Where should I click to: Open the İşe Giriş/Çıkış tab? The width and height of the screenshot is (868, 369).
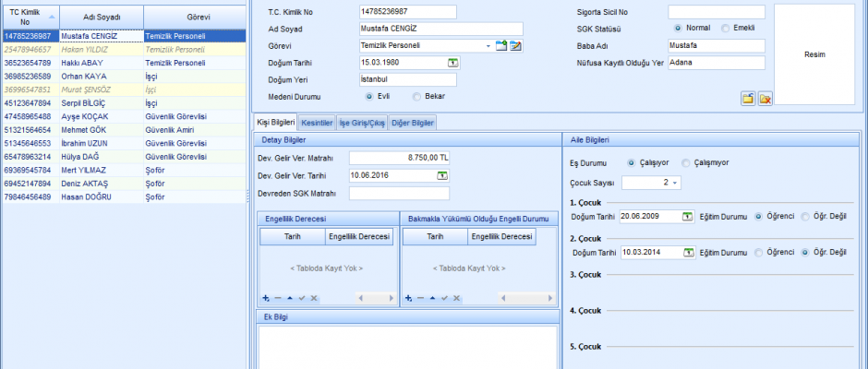362,122
